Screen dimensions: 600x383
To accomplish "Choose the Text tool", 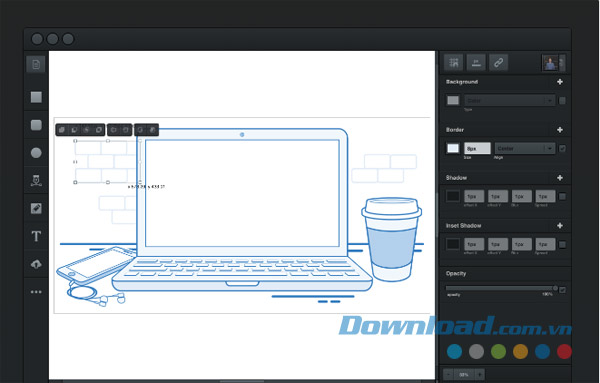I will pos(36,236).
